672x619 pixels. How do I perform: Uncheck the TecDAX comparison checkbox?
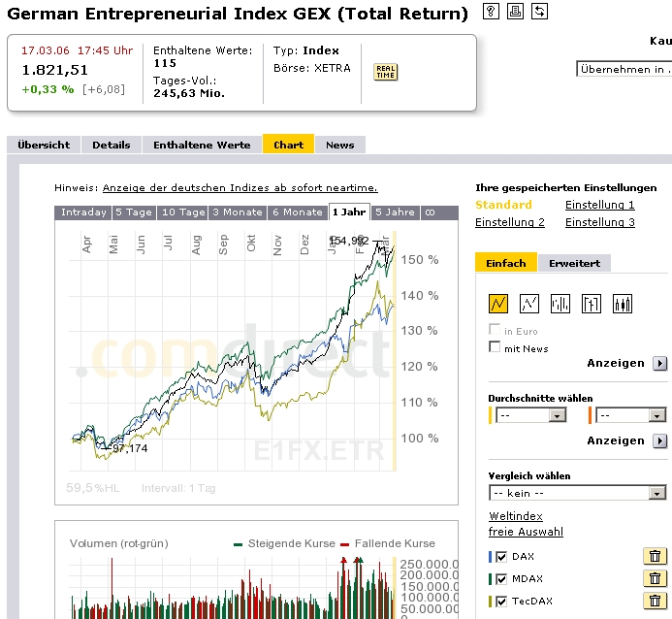(x=501, y=602)
